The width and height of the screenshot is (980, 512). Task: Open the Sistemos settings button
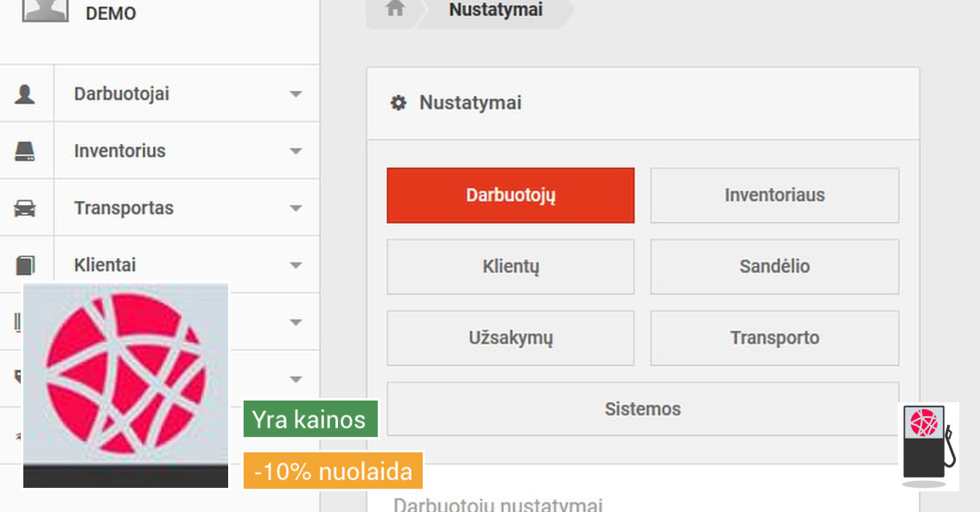[x=642, y=408]
